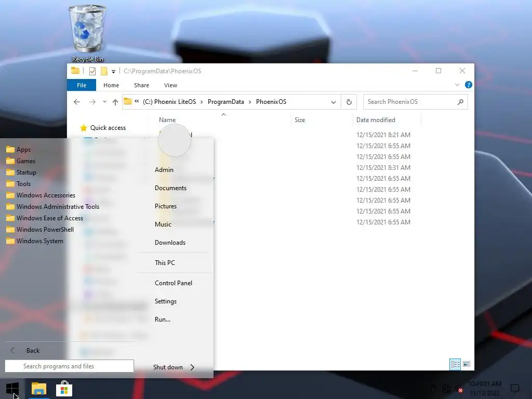Click the (C:) Phoenix LiteOS breadcrumb
Image resolution: width=532 pixels, height=399 pixels.
(169, 102)
